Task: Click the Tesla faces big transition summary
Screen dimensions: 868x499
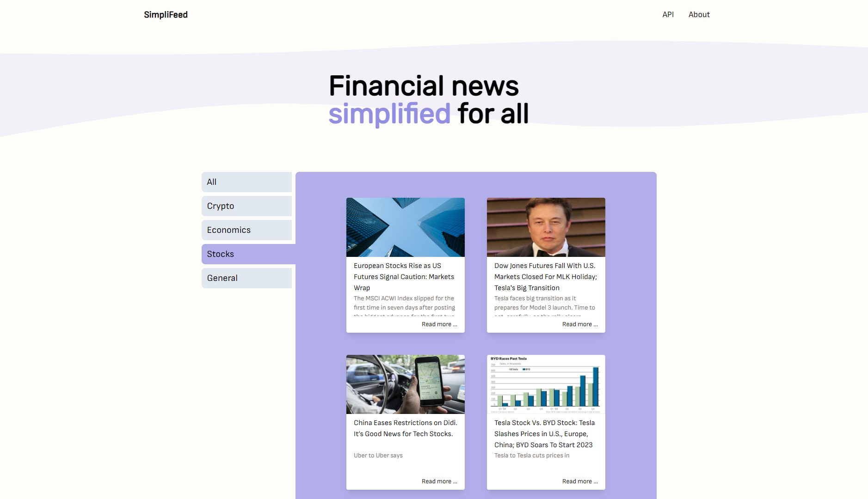Action: pos(545,306)
